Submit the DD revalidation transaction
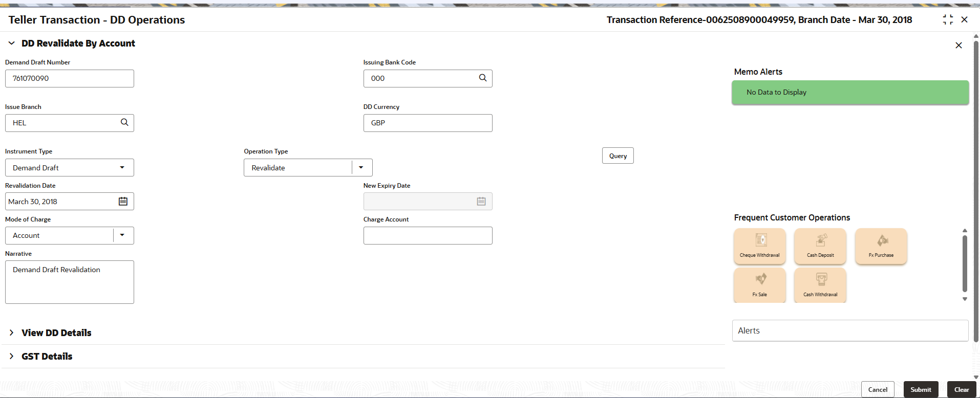 (x=921, y=389)
